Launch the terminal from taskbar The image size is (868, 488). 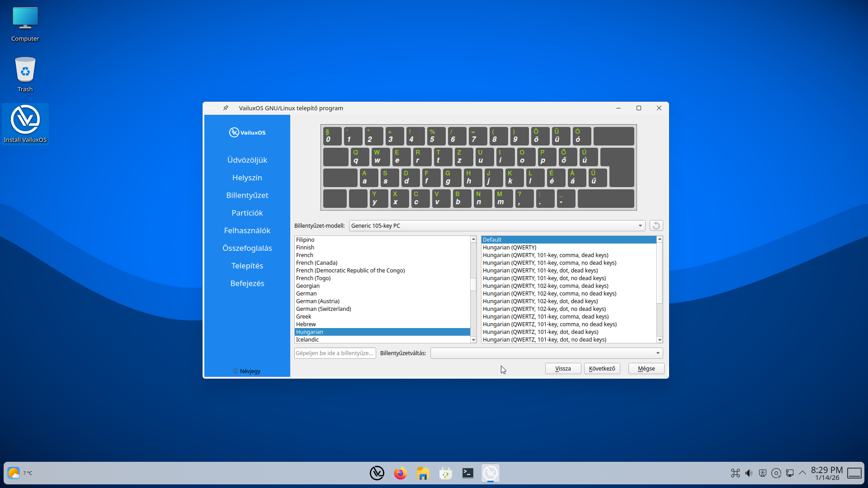[x=468, y=473]
